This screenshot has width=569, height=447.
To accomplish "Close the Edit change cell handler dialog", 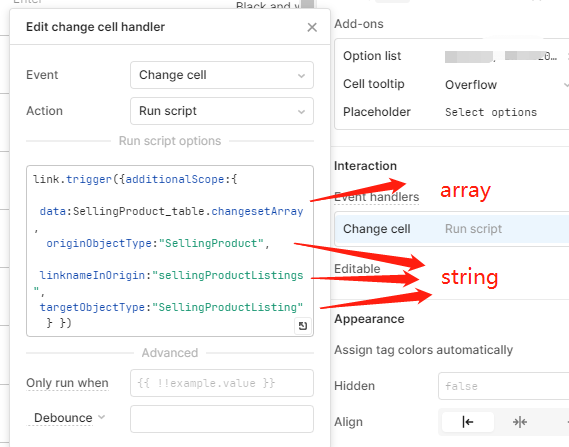I will click(312, 27).
